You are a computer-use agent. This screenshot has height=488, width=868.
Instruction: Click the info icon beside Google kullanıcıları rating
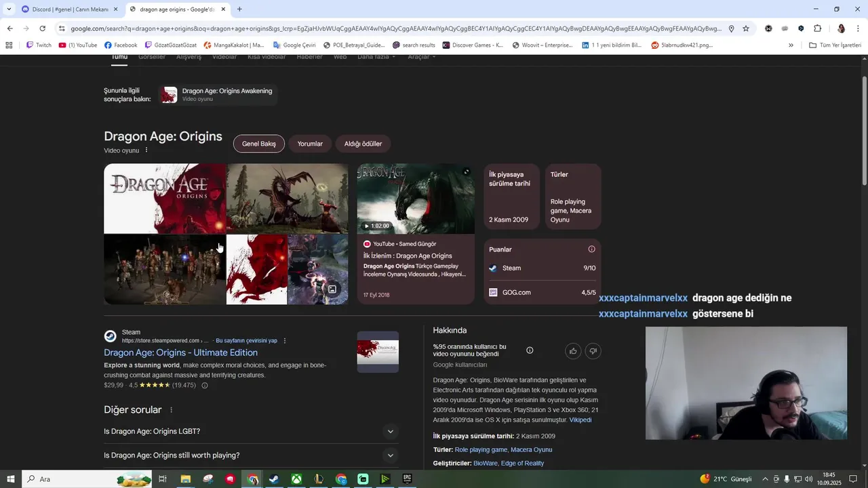point(530,350)
